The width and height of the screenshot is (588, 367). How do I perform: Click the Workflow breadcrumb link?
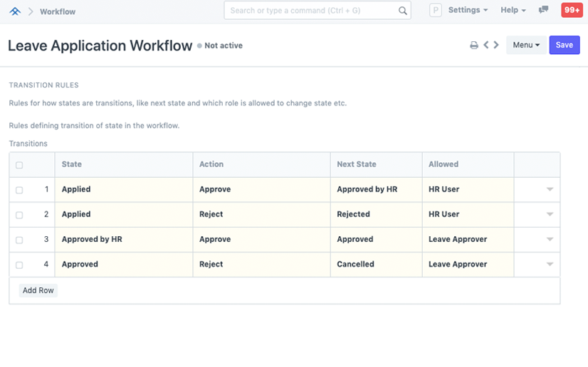[x=58, y=11]
